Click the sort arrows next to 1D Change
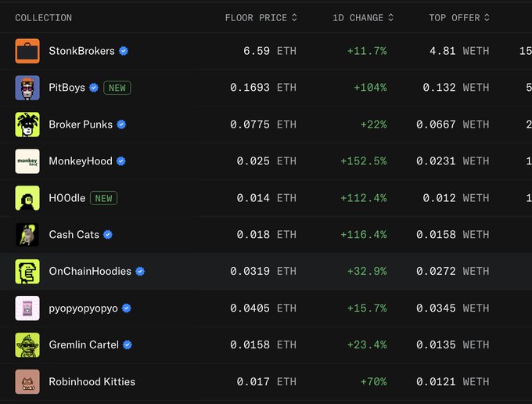This screenshot has width=532, height=404. (391, 18)
